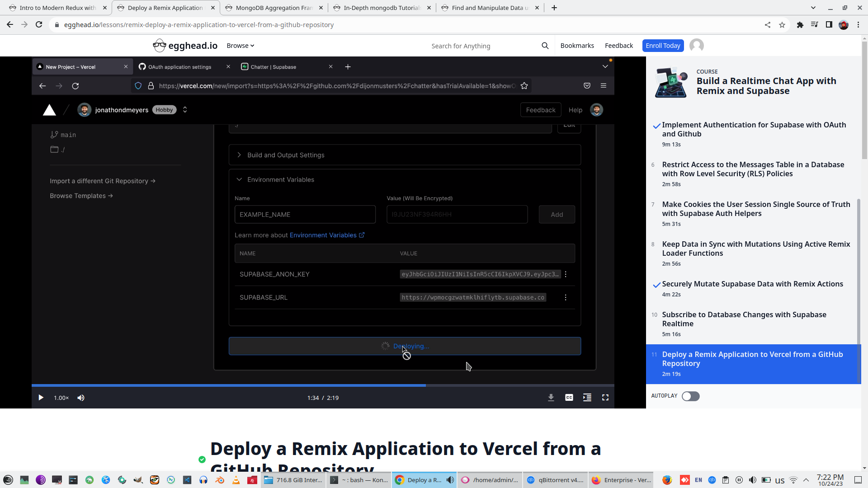
Task: Enter fullscreen mode in video player
Action: [605, 398]
